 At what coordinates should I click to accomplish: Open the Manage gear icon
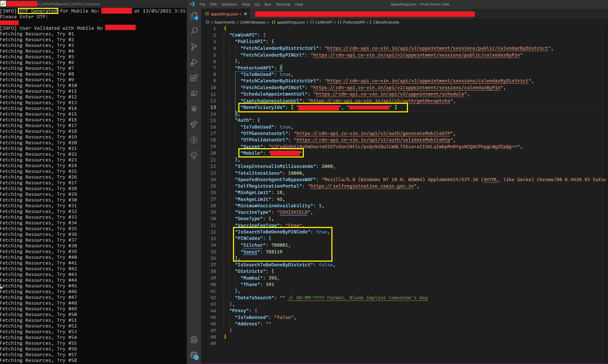click(194, 355)
